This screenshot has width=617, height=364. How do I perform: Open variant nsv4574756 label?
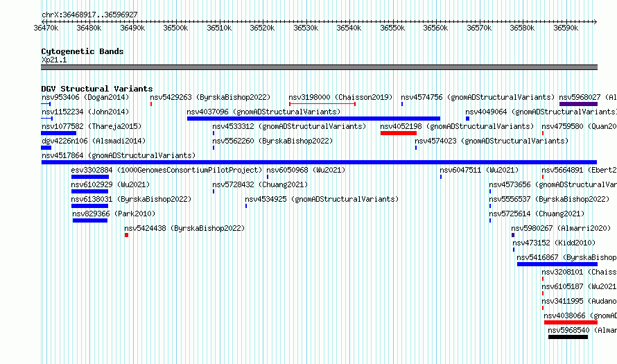click(x=478, y=97)
